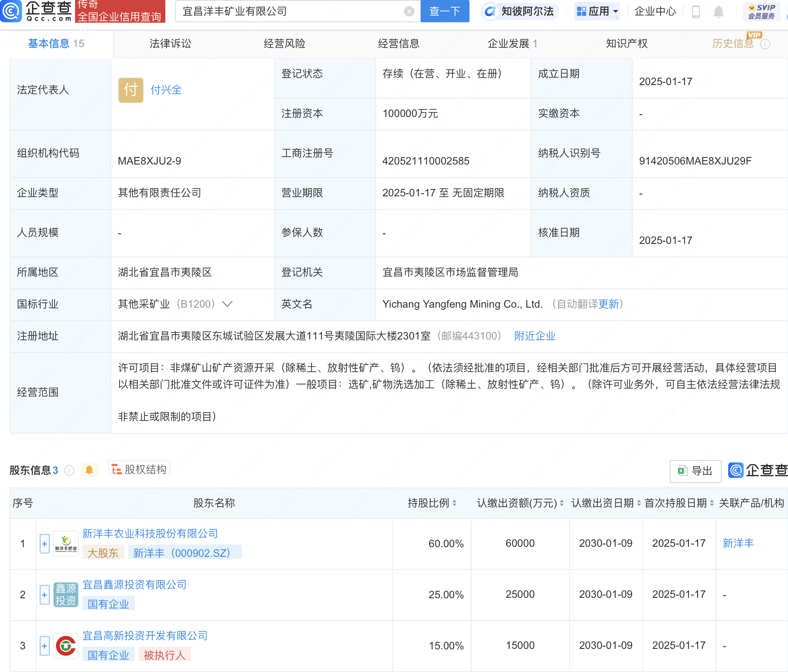Open the mobile phone icon in header
Screen dimensions: 788x672
pos(696,11)
